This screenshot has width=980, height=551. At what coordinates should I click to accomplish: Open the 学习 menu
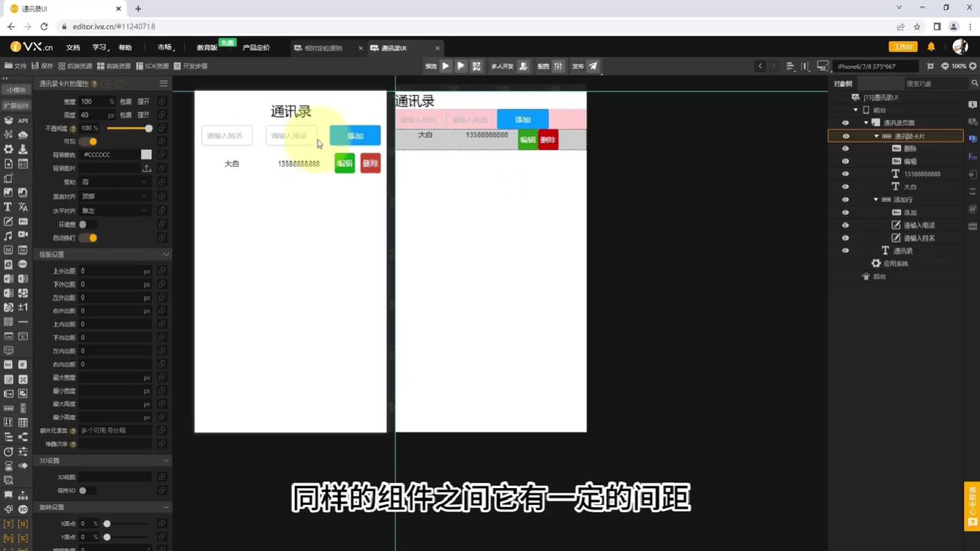(100, 48)
